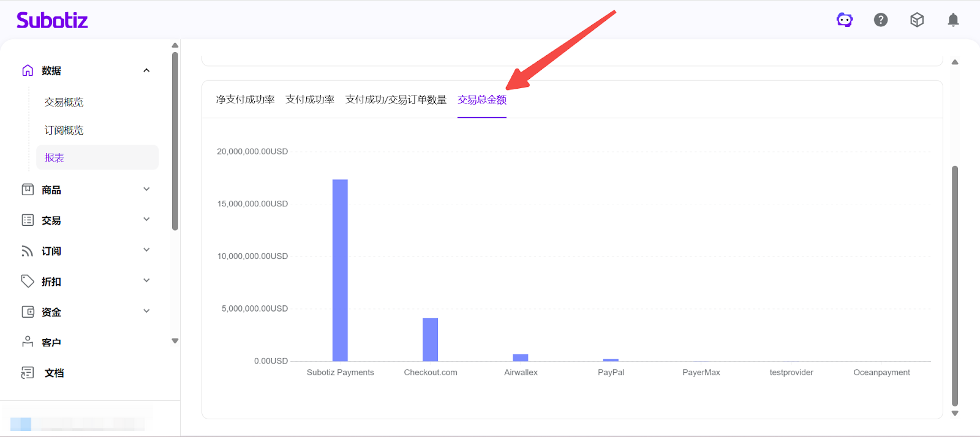
Task: Expand the 交易 sidebar menu chevron
Action: tap(146, 220)
